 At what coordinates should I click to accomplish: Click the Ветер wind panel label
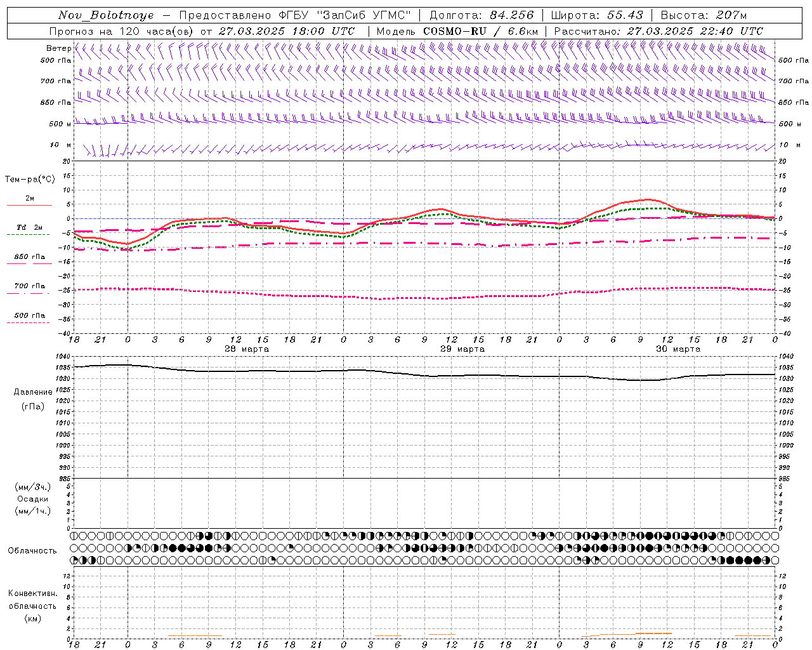click(x=59, y=48)
